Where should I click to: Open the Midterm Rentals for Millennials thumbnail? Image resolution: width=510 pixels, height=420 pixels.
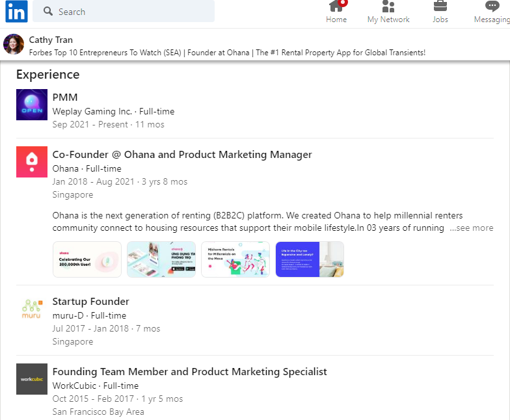click(x=235, y=259)
